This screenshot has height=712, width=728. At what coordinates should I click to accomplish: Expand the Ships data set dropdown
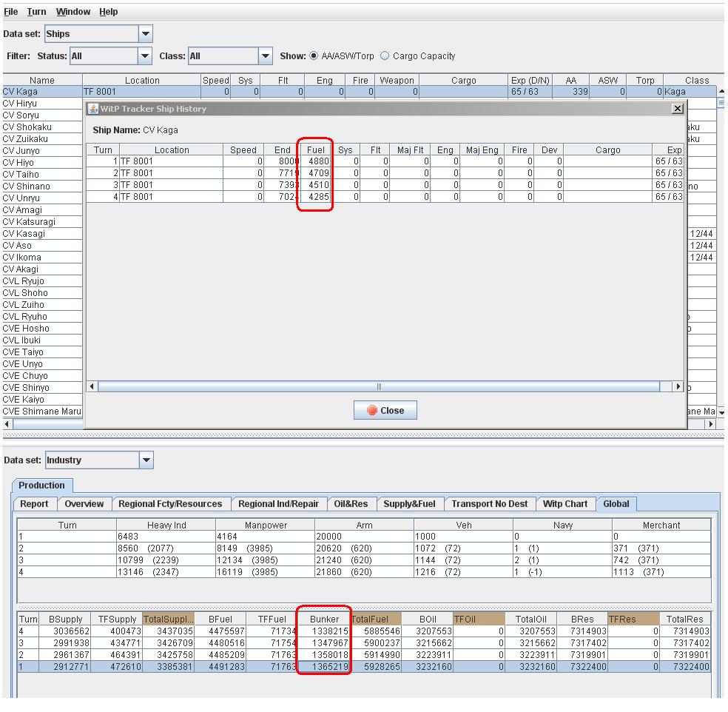pos(145,34)
